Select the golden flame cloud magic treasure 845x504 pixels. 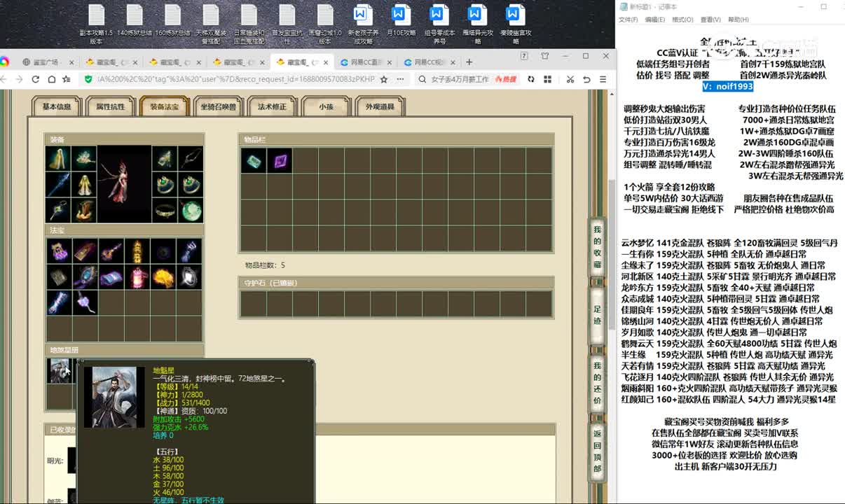[x=163, y=276]
